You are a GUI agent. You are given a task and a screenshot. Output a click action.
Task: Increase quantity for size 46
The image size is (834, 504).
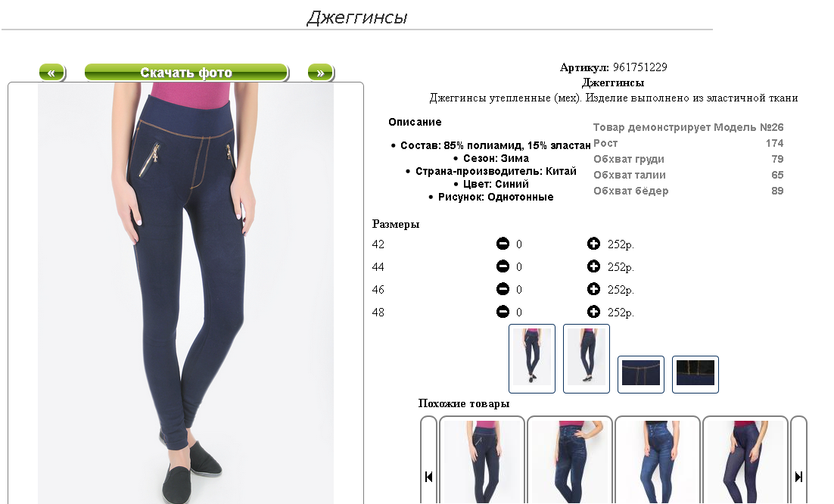[593, 289]
